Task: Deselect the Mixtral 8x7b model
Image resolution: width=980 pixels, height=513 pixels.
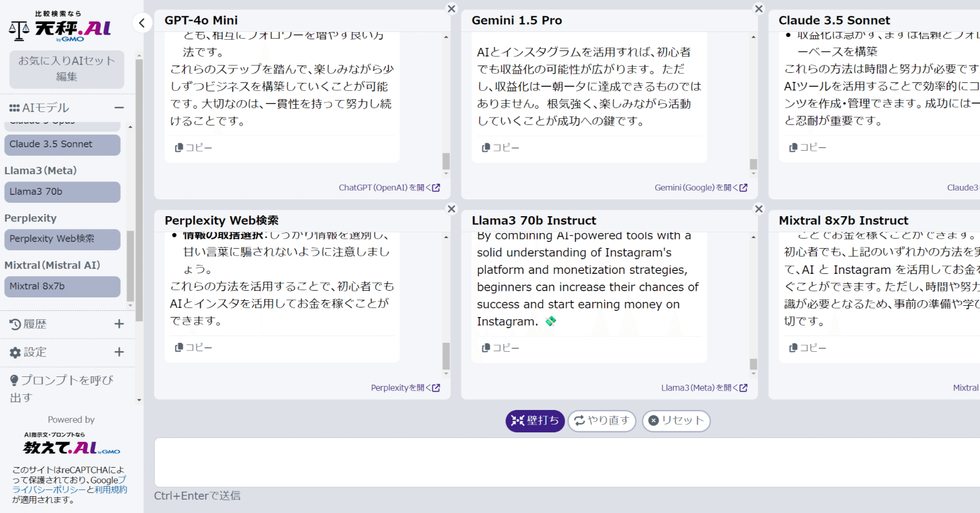Action: click(62, 286)
